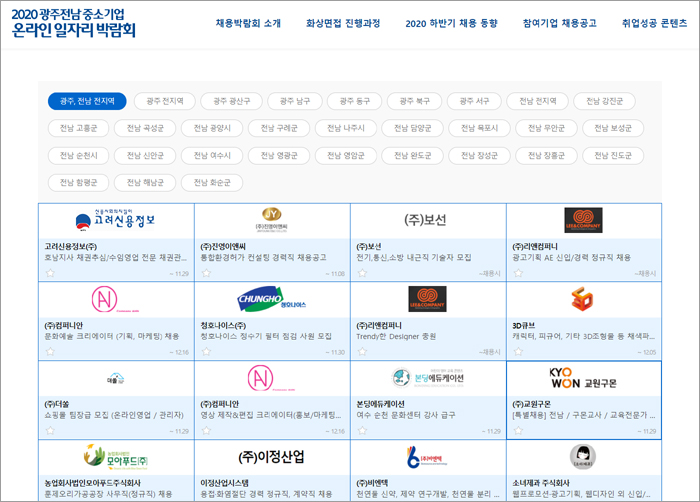
Task: Filter by 광주 서구
Action: pyautogui.click(x=474, y=101)
